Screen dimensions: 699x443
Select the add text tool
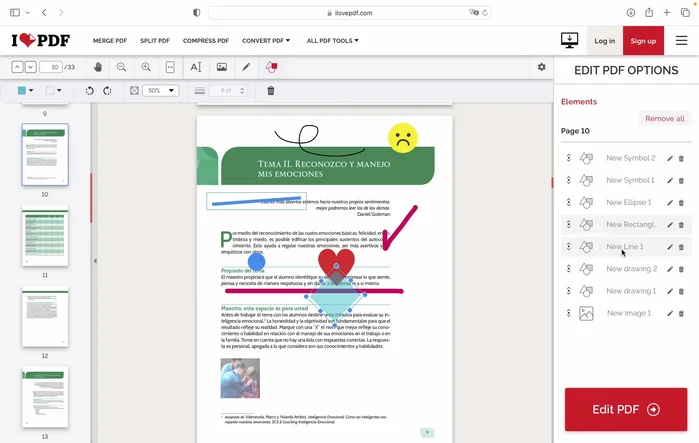point(196,67)
